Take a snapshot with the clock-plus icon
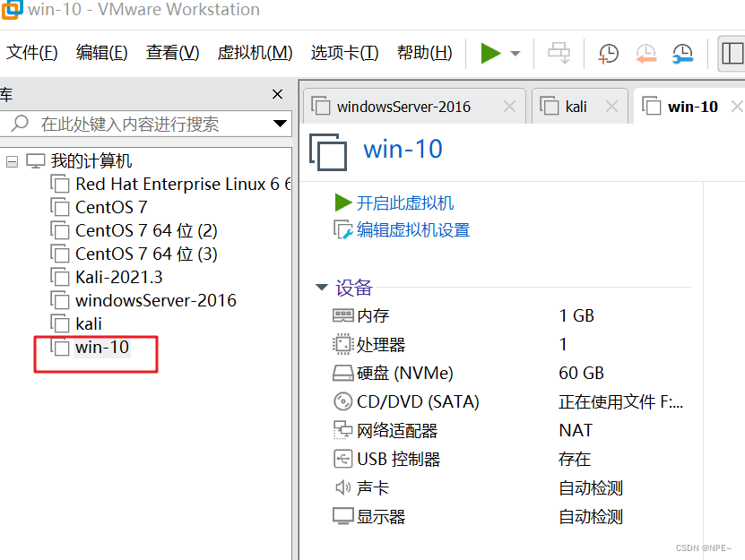 [608, 53]
